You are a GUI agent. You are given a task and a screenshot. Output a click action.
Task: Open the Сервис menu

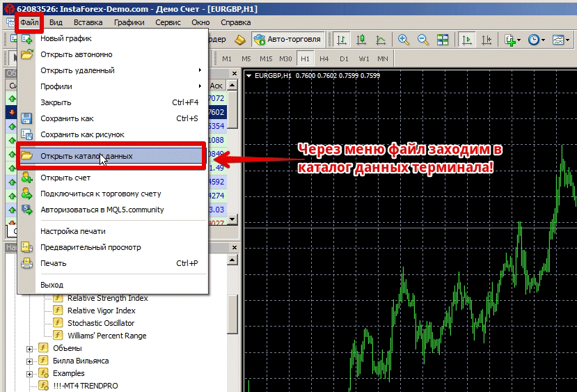168,22
